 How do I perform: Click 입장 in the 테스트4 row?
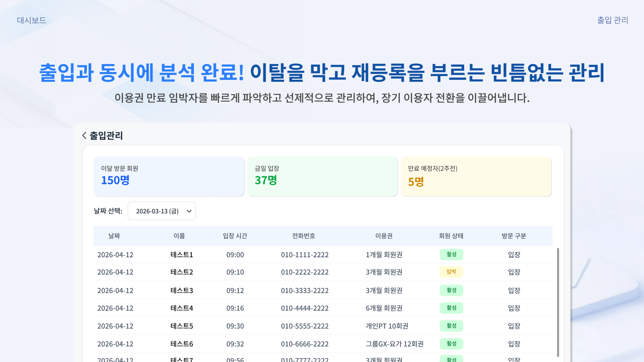click(x=514, y=308)
